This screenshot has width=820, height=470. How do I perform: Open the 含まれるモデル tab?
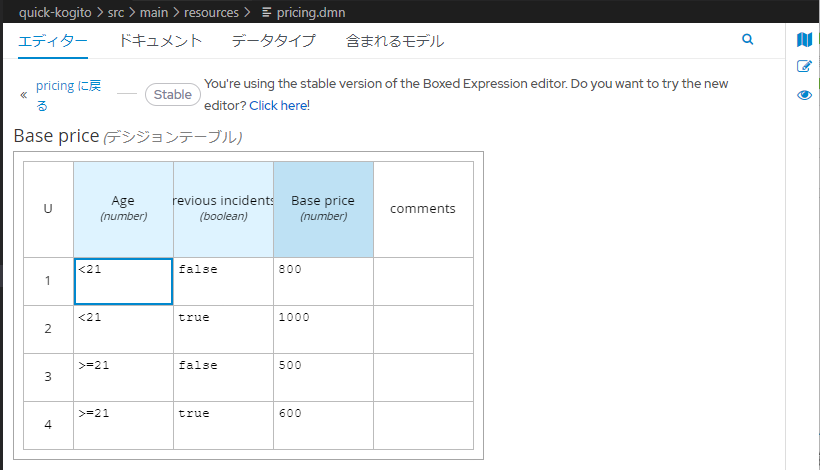395,41
